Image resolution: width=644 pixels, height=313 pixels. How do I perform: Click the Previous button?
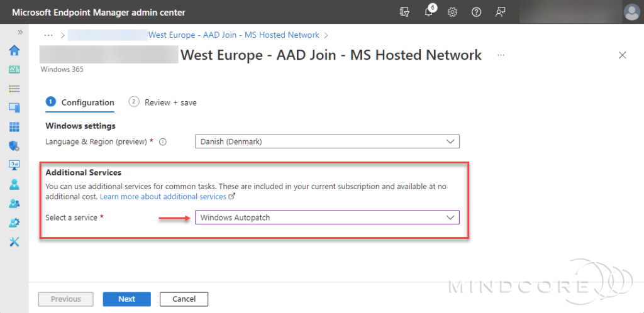coord(66,299)
